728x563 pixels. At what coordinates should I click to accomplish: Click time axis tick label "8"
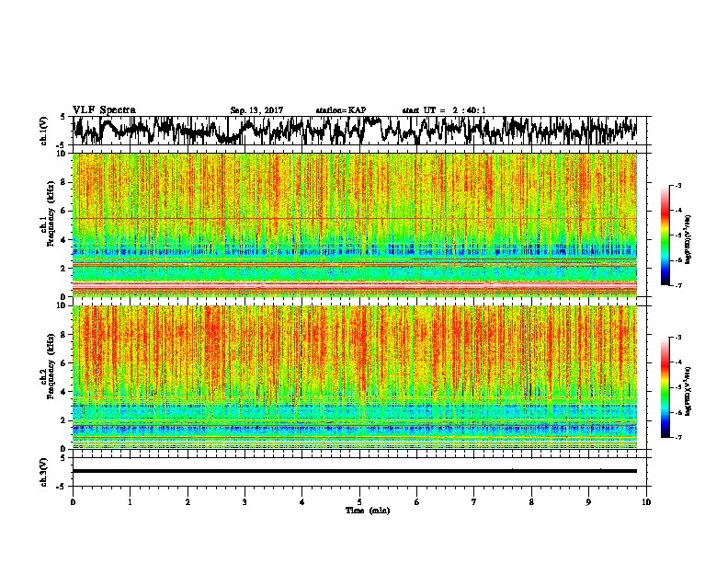coord(531,502)
